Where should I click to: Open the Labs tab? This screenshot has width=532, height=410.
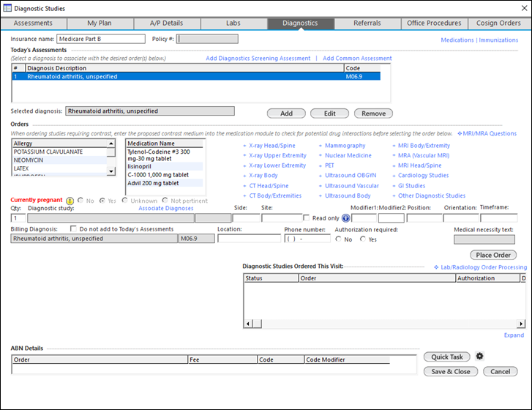click(x=233, y=23)
